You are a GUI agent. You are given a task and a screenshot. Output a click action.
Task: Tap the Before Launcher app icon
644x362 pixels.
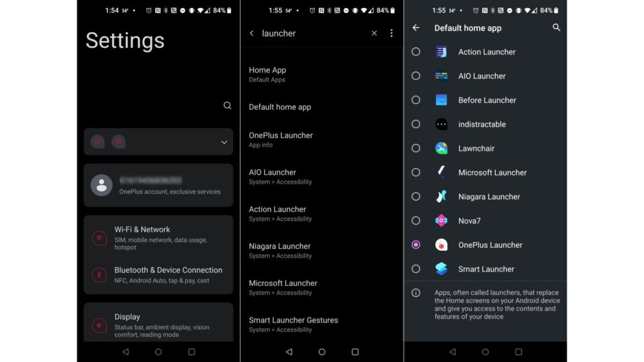click(x=441, y=100)
